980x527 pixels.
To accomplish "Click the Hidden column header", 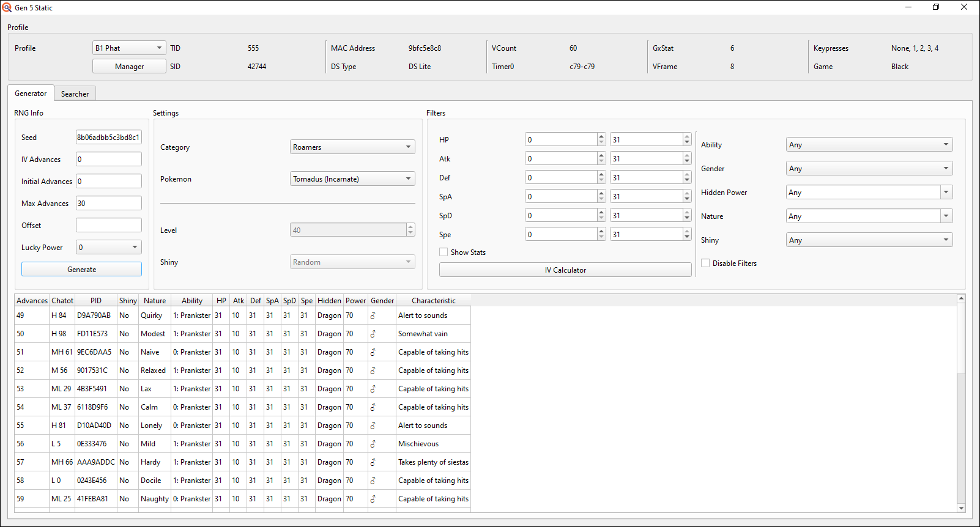I will (329, 300).
